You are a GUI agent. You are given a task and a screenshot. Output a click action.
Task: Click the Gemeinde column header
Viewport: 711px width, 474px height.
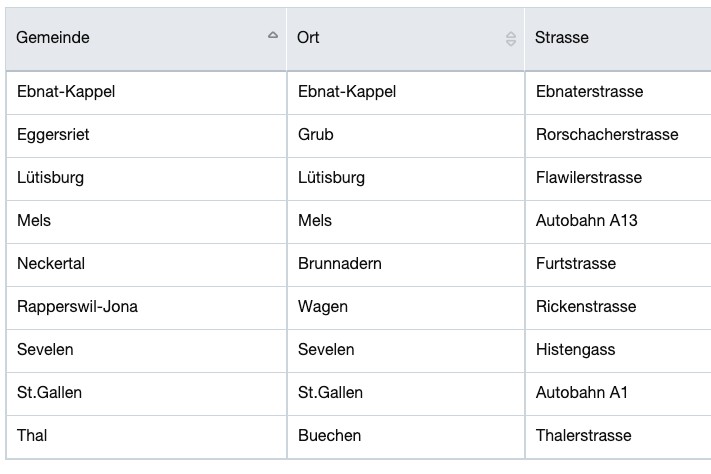[146, 39]
